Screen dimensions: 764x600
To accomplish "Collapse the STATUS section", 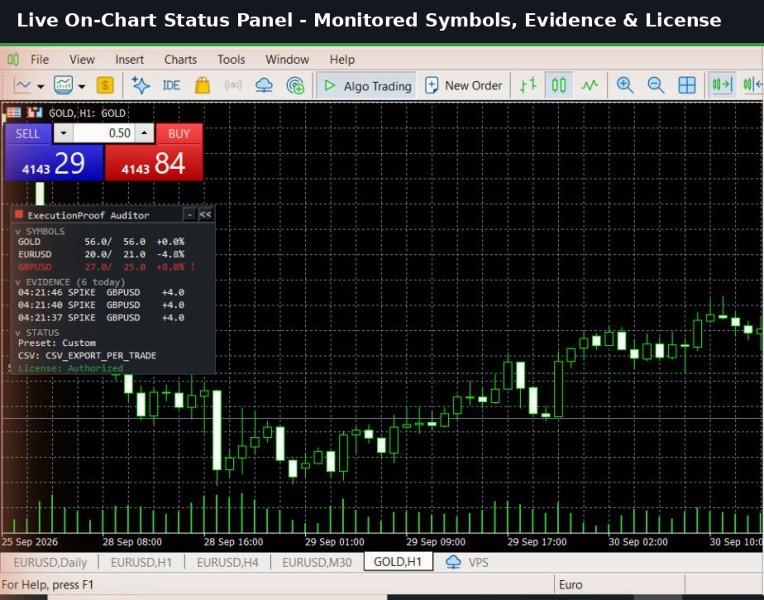I will click(x=37, y=332).
